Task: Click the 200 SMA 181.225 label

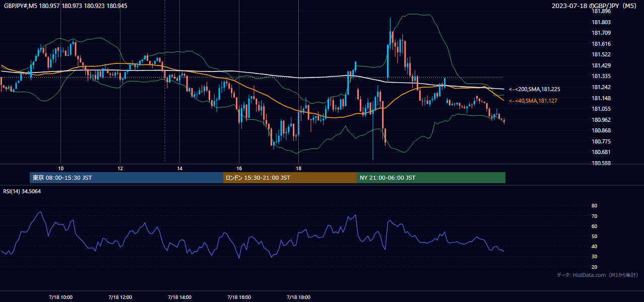Action: (535, 89)
